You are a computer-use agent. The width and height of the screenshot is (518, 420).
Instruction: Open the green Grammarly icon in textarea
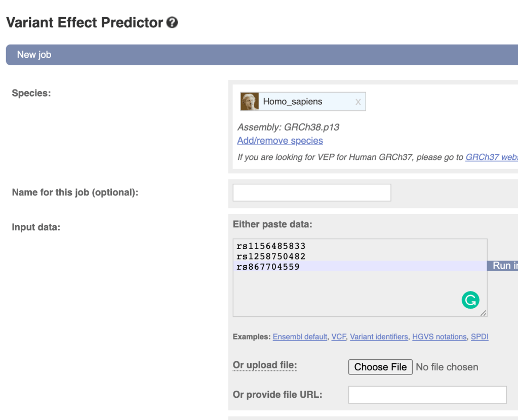point(470,301)
